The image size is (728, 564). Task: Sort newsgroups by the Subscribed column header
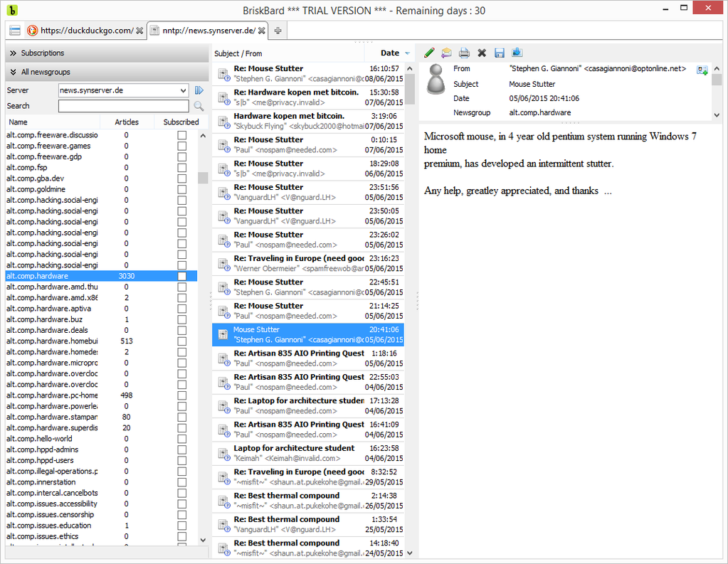click(x=181, y=122)
